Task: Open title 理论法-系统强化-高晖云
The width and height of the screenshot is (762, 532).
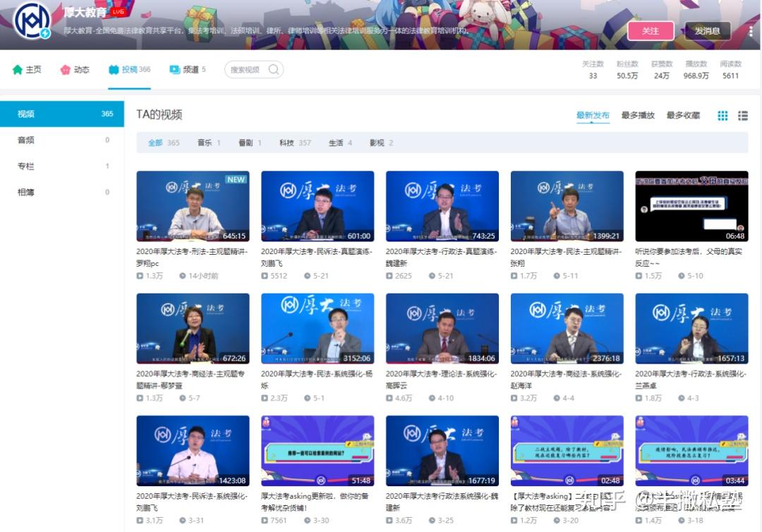Action: pos(441,380)
